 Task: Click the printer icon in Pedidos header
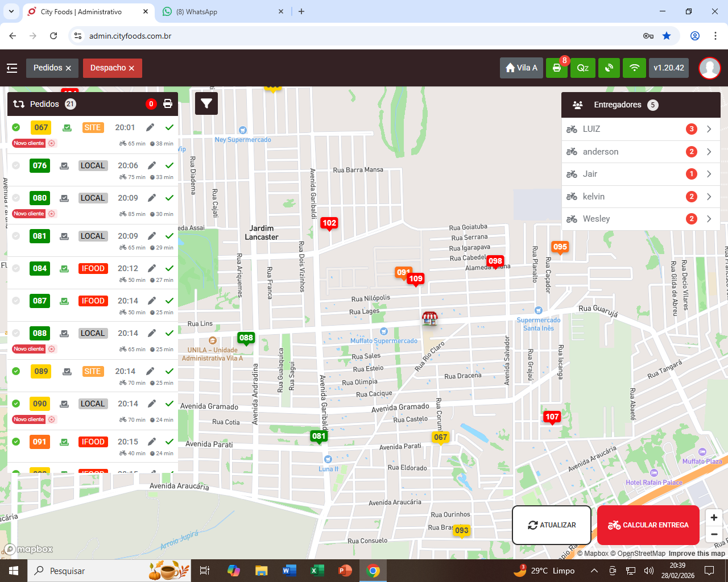(x=168, y=104)
